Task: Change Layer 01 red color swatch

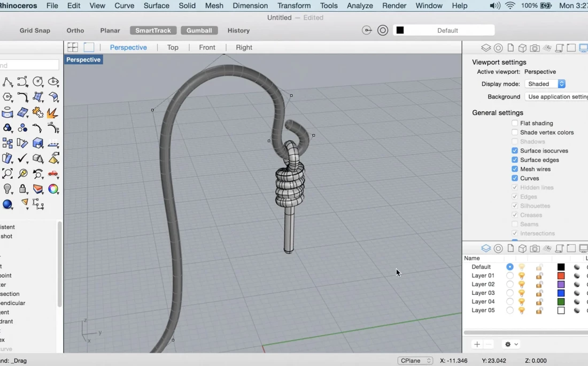Action: (x=561, y=276)
